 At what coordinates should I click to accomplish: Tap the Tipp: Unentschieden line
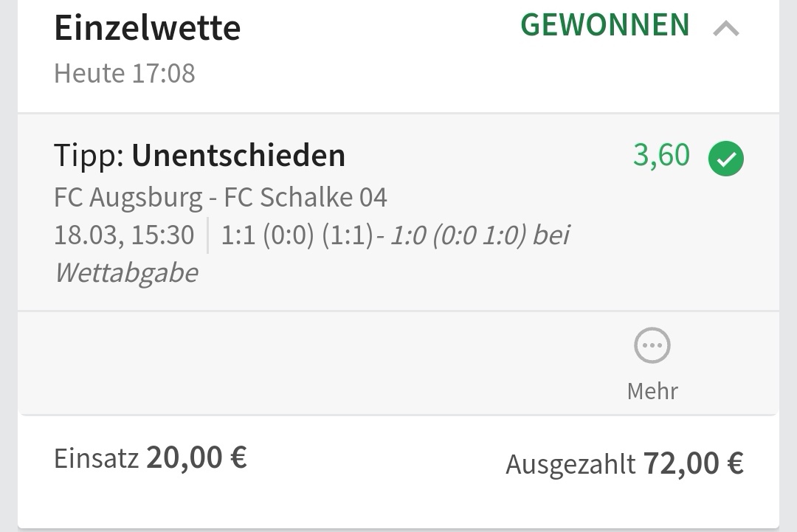coord(199,156)
